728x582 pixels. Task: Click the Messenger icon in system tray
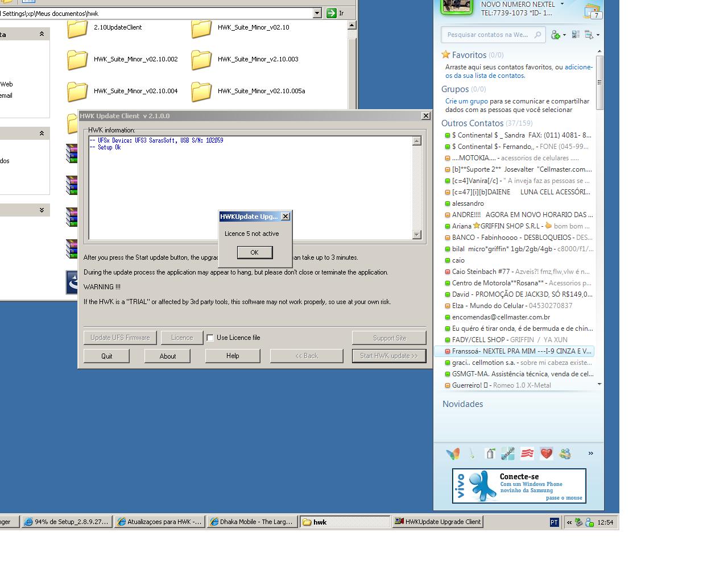tap(589, 522)
